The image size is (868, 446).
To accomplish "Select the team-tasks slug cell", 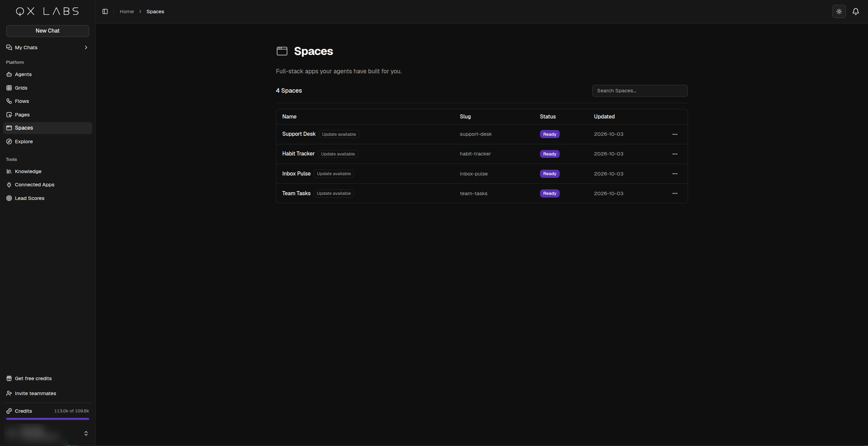I will pyautogui.click(x=474, y=193).
